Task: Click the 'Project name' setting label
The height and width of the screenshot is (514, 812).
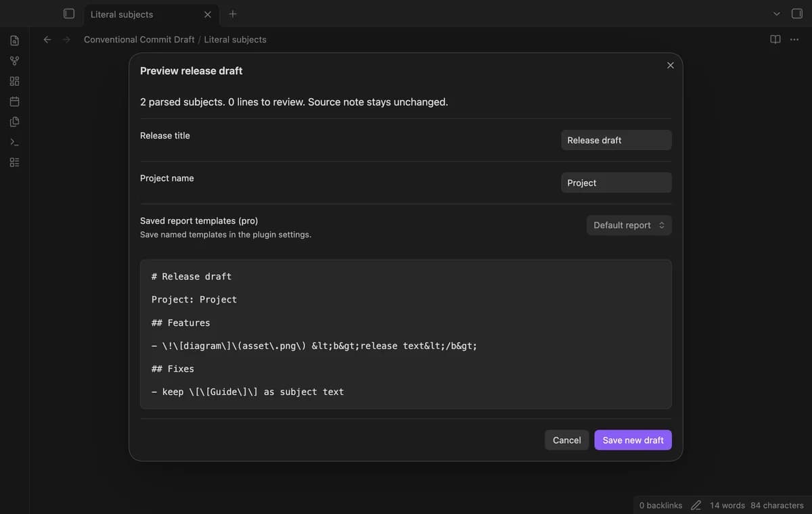Action: click(x=167, y=178)
